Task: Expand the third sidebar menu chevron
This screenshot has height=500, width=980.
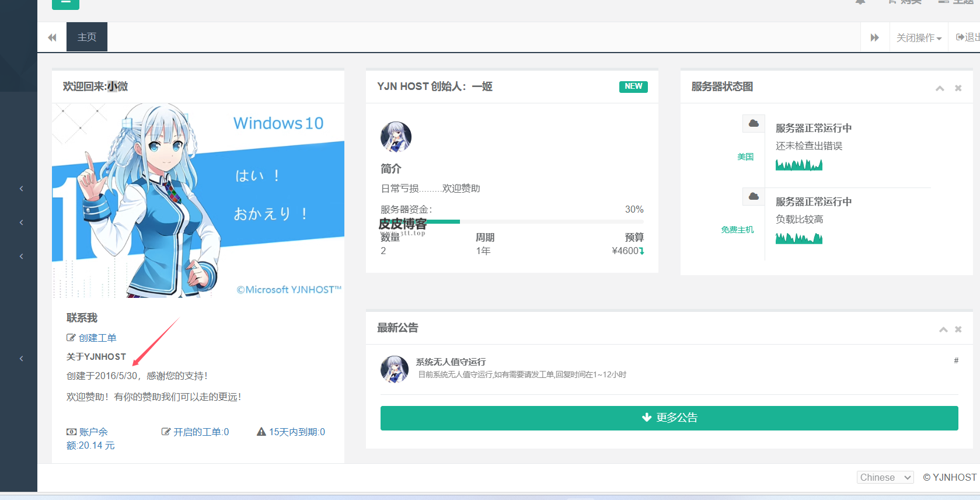Action: tap(22, 256)
